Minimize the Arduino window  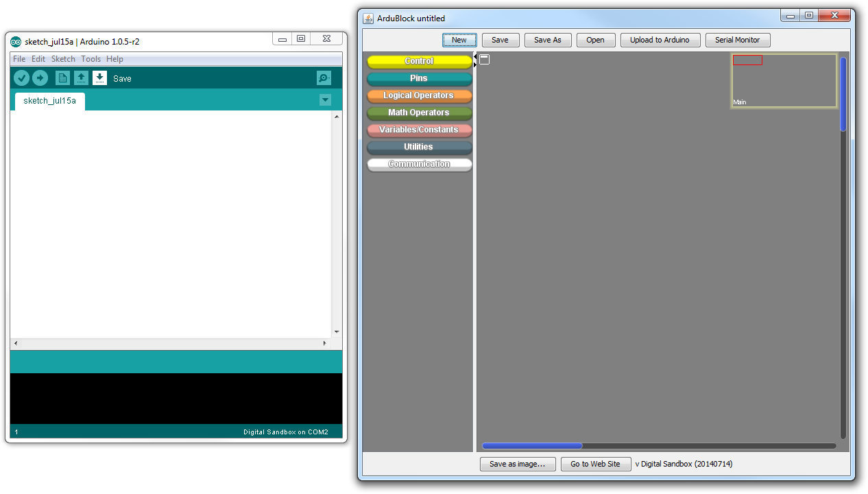[x=282, y=39]
